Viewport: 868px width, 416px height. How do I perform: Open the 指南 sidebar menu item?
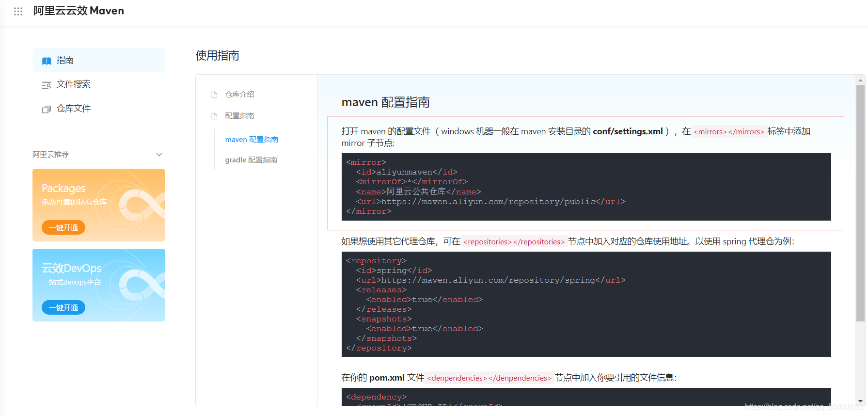(99, 60)
